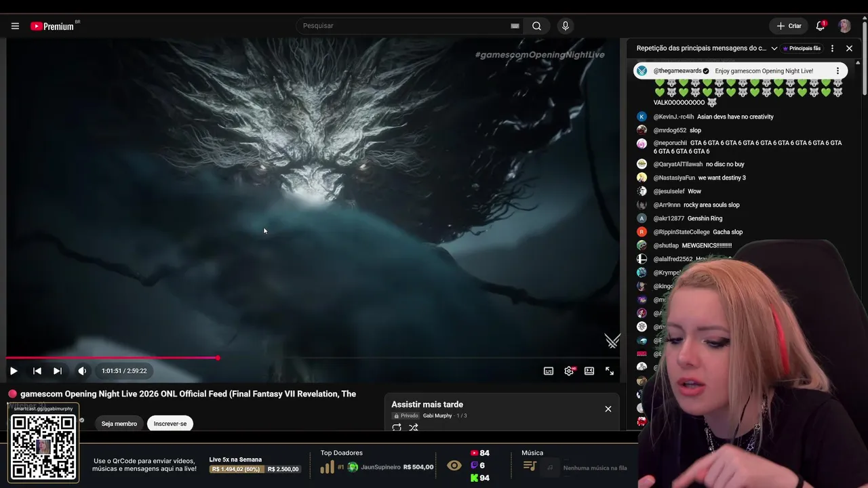This screenshot has height=488, width=868.
Task: Click the video timestamp 1:01:51 / 2:59:22
Action: tap(124, 371)
